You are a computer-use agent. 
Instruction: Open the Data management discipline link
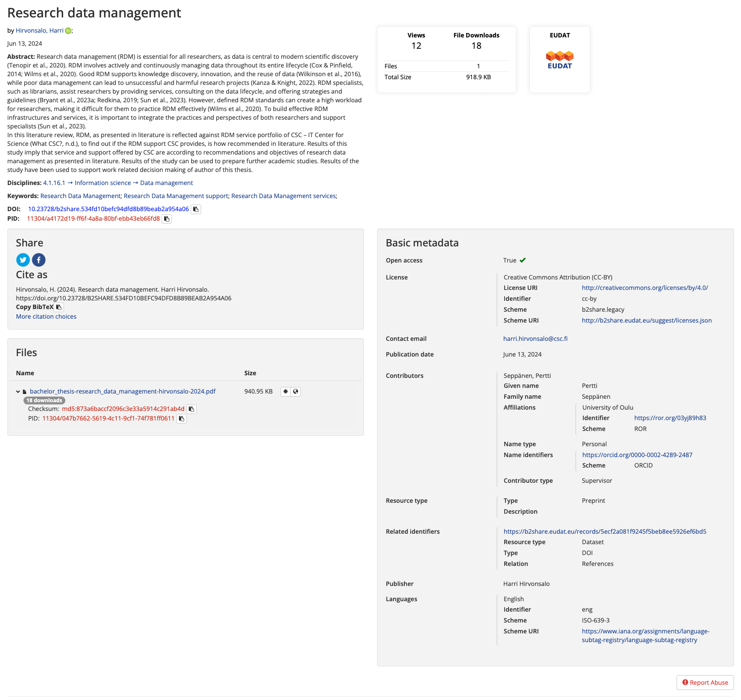point(166,183)
